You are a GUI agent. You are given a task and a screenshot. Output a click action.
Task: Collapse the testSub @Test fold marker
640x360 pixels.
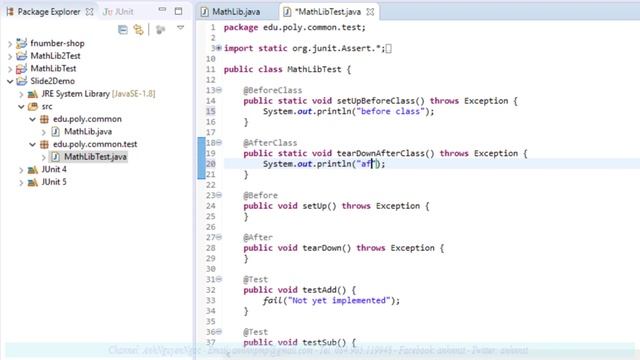pos(219,332)
